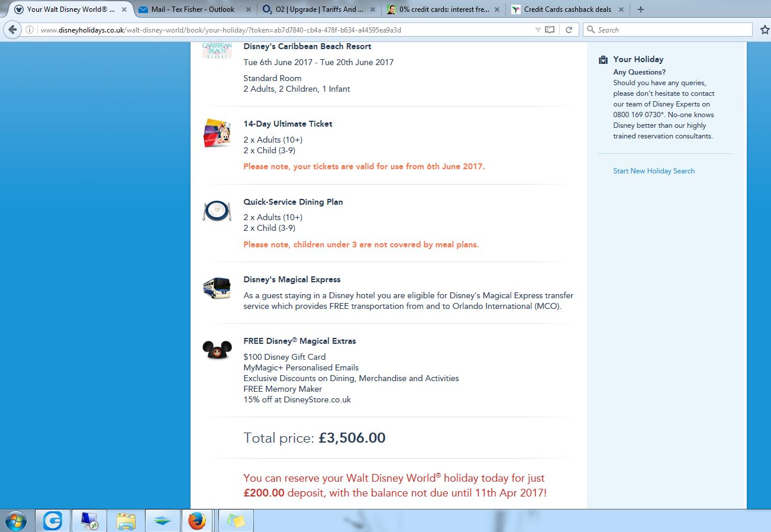This screenshot has height=532, width=771.
Task: Click the Quick-Service Dining Plan plate icon
Action: coord(217,211)
